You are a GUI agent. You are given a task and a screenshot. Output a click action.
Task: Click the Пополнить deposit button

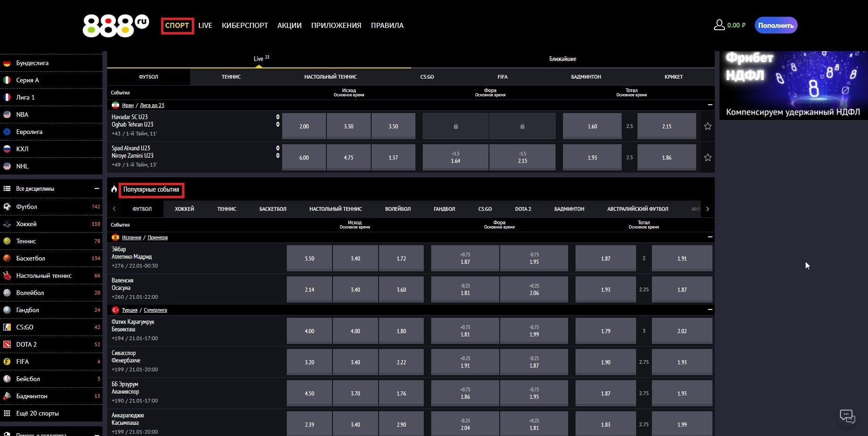[x=775, y=26]
